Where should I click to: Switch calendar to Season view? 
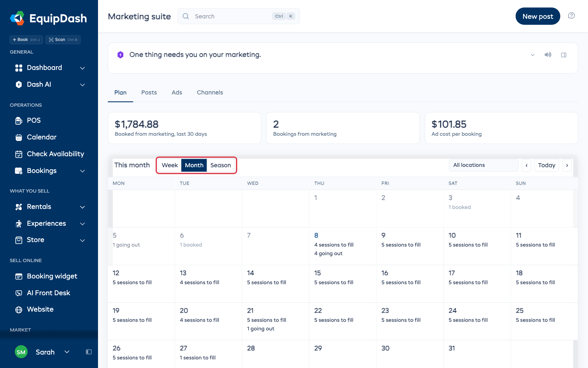coord(220,165)
